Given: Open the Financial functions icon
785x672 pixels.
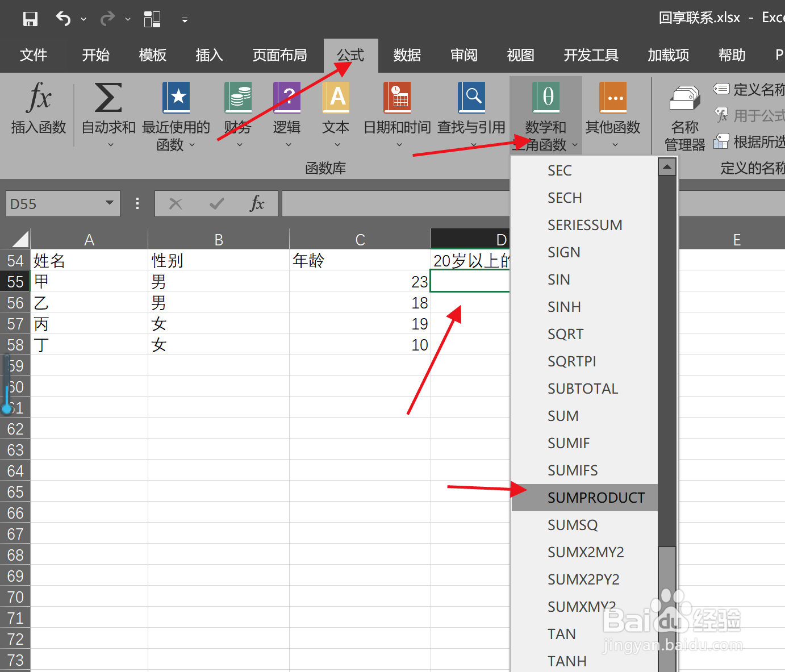Looking at the screenshot, I should point(238,97).
